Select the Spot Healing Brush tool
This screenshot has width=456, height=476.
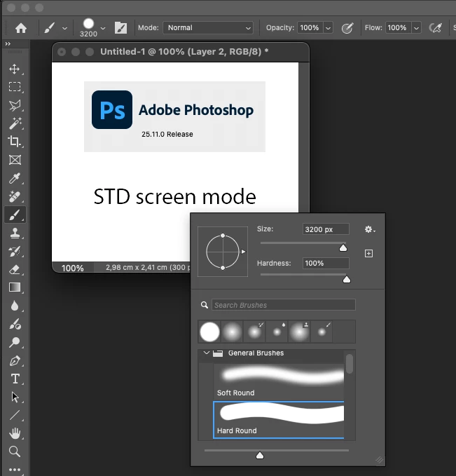(15, 196)
